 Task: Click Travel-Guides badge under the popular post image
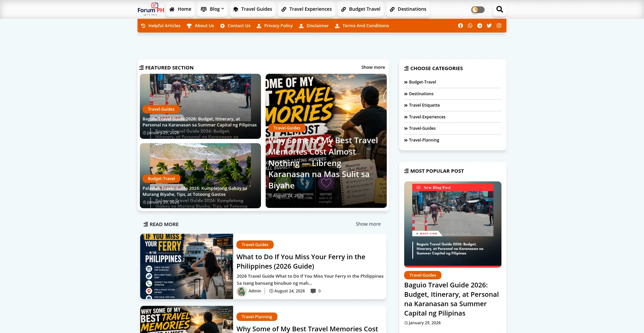[423, 275]
